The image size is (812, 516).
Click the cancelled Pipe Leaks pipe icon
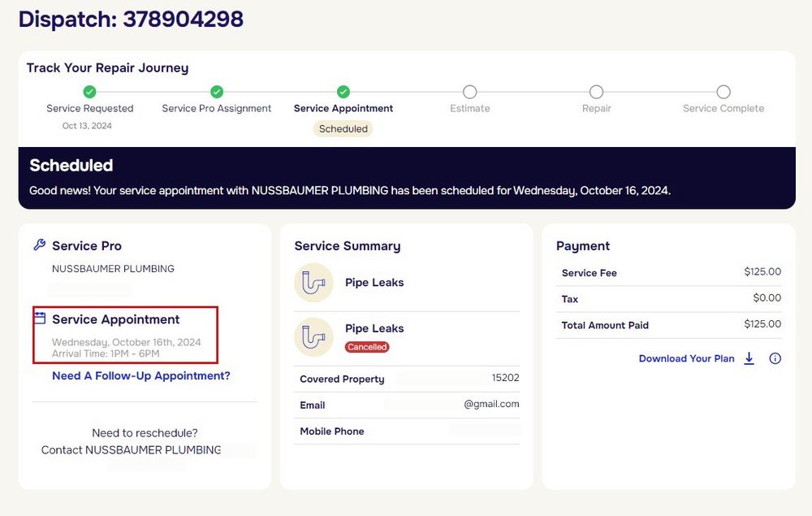(x=313, y=336)
